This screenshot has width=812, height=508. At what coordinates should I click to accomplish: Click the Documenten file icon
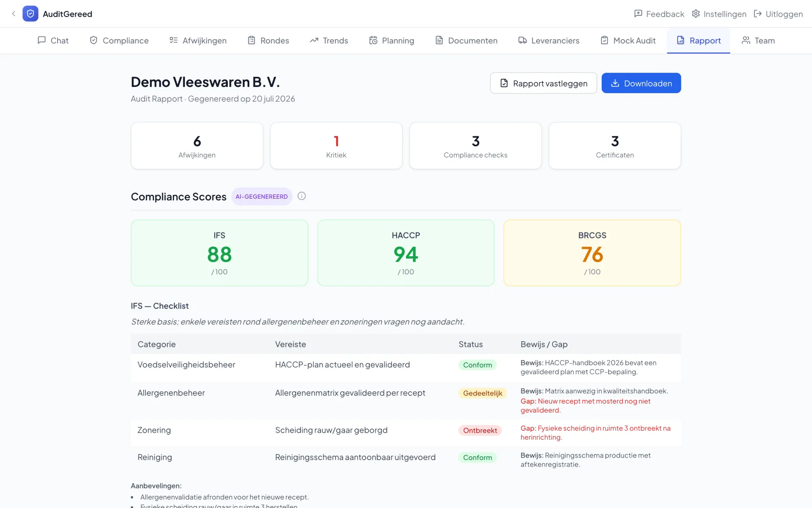439,40
